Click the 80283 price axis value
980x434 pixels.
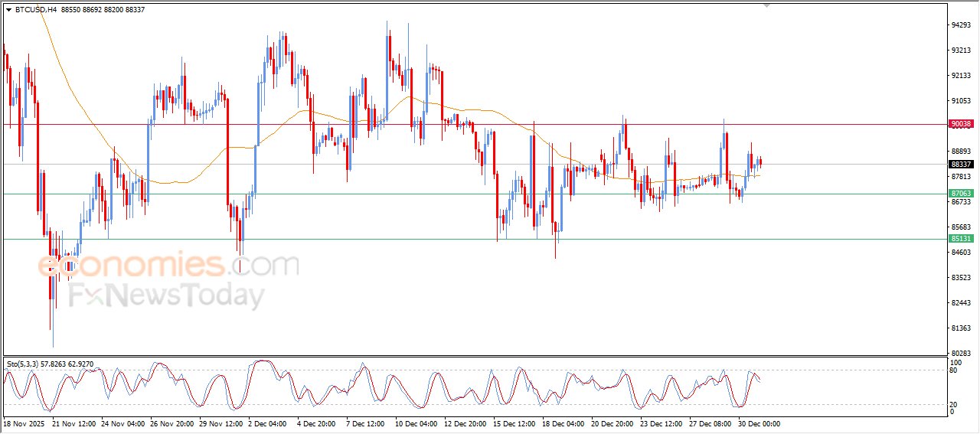pos(961,354)
